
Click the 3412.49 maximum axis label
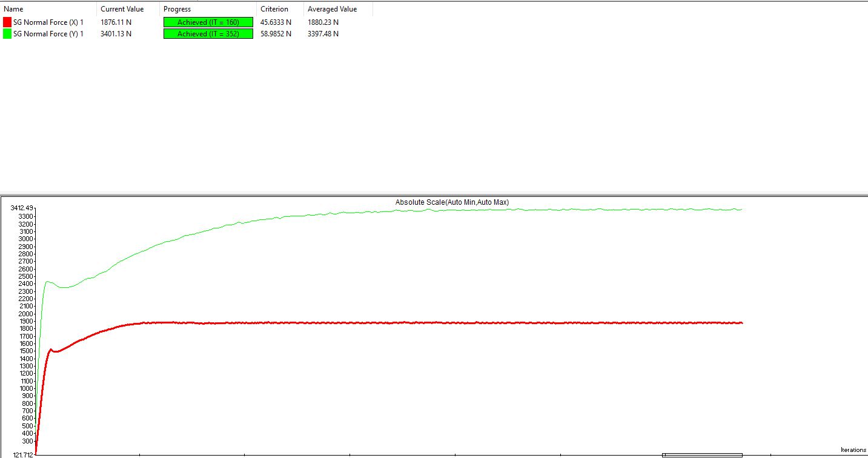pos(22,208)
